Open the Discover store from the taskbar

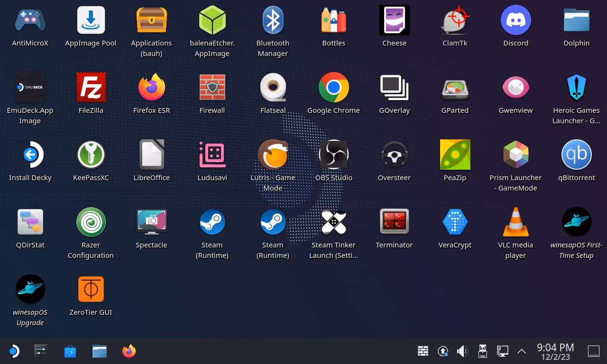tap(70, 351)
